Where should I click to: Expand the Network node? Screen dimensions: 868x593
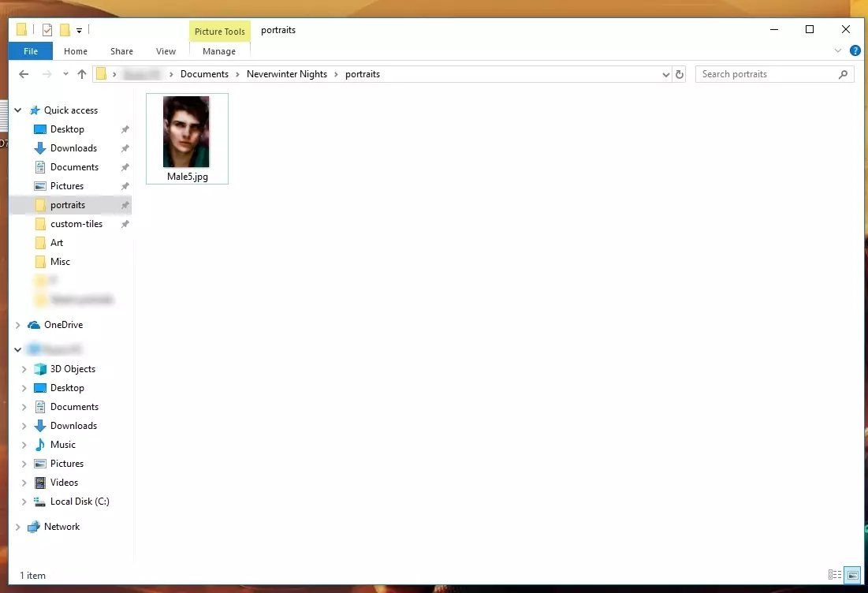click(x=17, y=527)
